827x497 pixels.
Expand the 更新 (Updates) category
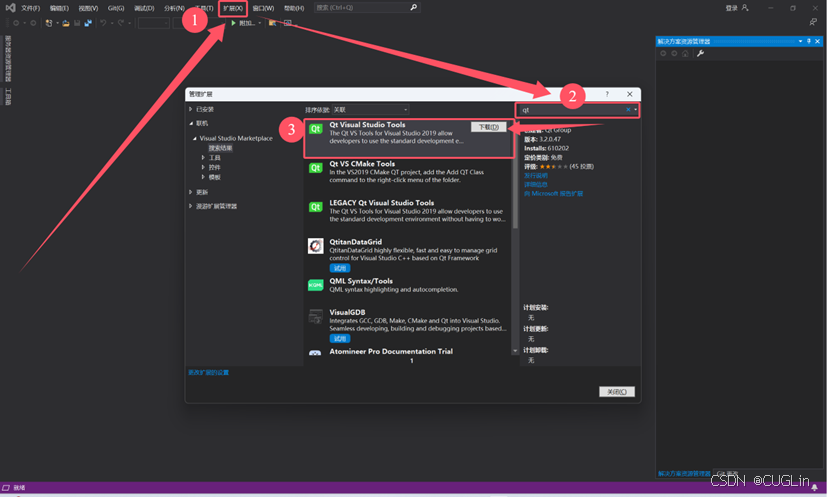click(x=190, y=192)
